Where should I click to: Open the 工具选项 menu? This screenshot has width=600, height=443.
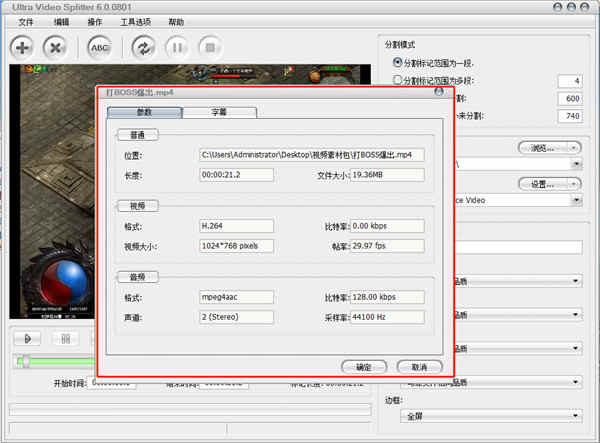click(x=136, y=22)
